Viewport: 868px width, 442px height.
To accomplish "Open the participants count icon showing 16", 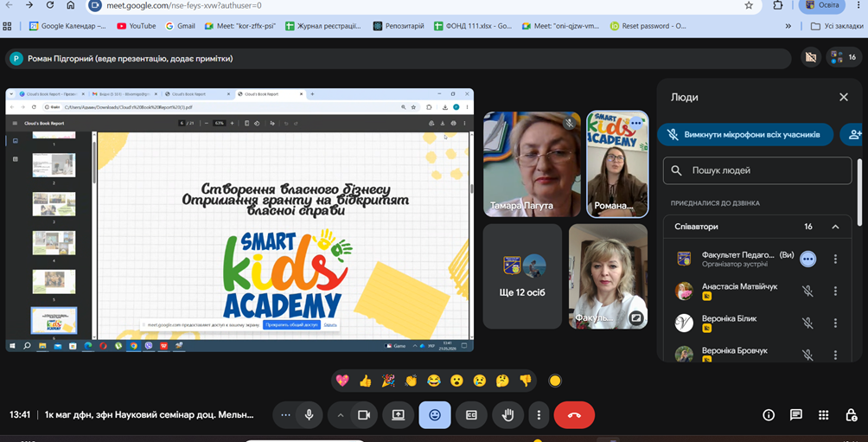I will coord(844,57).
